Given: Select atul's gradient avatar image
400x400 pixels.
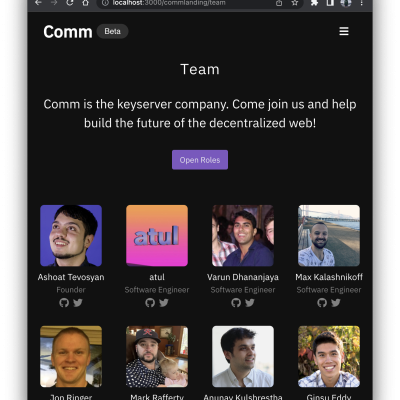Looking at the screenshot, I should click(157, 236).
